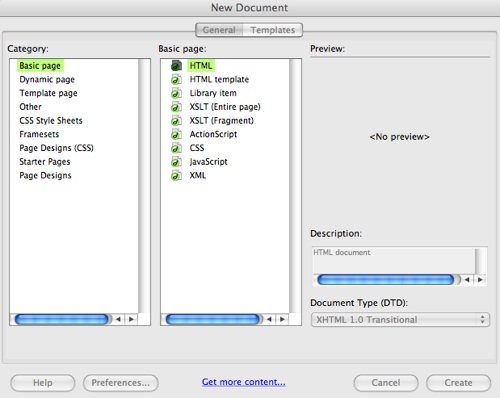
Task: Select the Other category
Action: (x=30, y=107)
